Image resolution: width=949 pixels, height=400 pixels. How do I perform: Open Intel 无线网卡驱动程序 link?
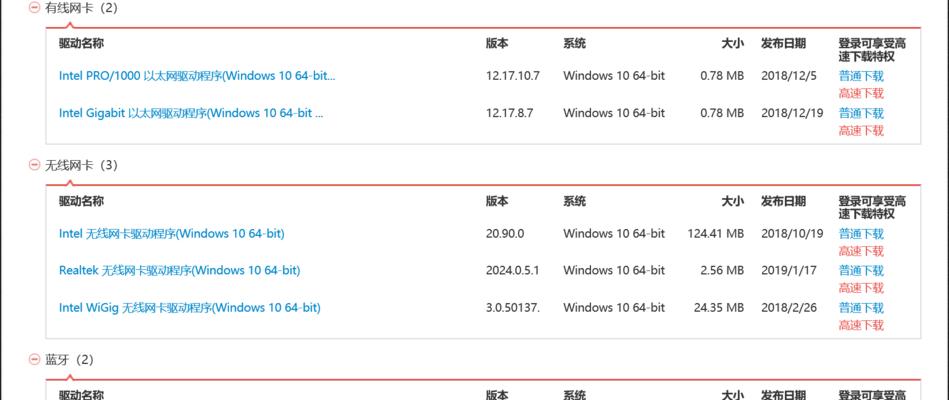tap(171, 234)
